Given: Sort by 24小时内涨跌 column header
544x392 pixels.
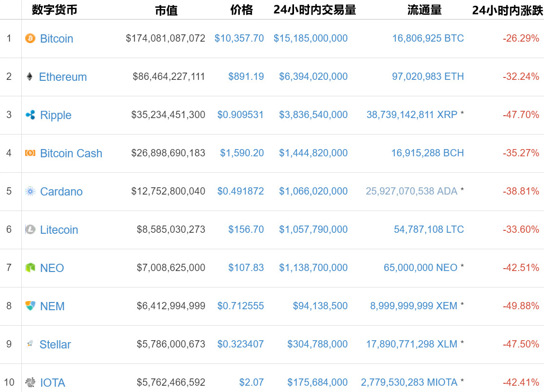Looking at the screenshot, I should (507, 10).
